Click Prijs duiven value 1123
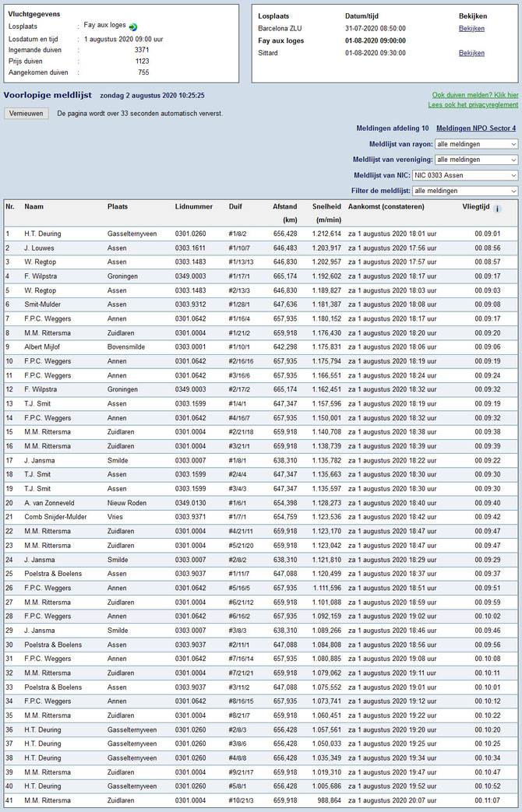The width and height of the screenshot is (522, 812). [142, 61]
